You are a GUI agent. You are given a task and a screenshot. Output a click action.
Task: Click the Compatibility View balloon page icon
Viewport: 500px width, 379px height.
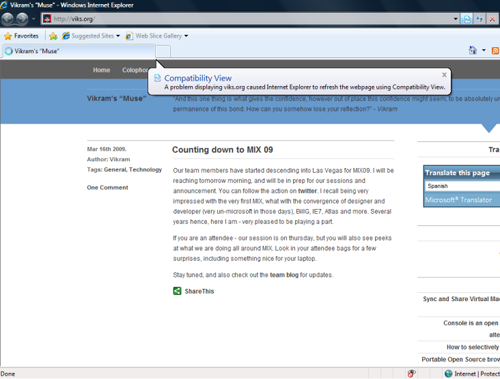pos(157,78)
